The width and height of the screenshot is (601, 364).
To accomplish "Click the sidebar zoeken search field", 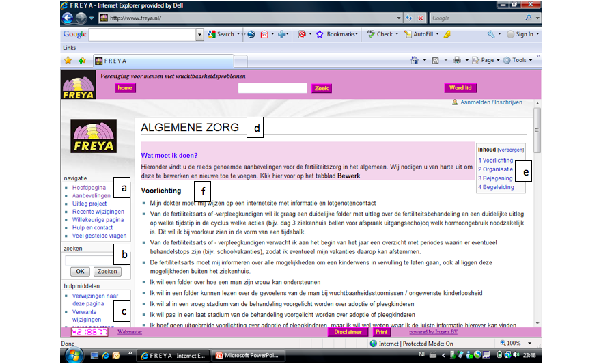I will 89,259.
